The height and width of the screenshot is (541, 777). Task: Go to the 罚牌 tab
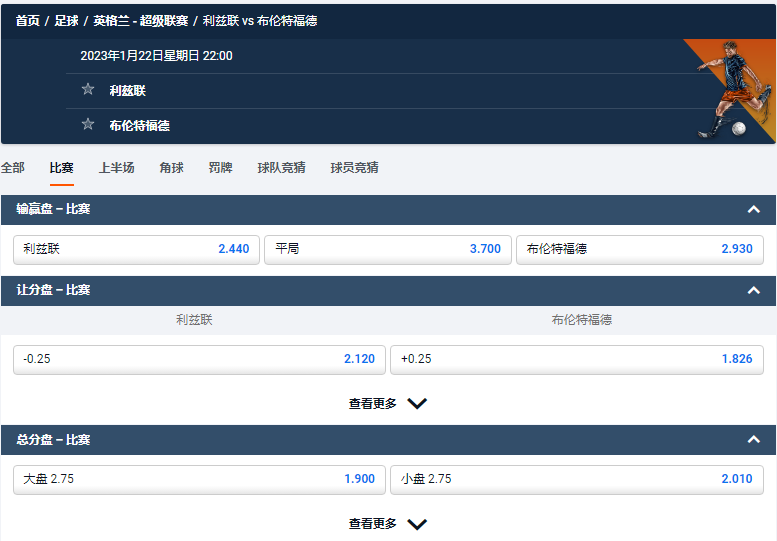(x=220, y=168)
